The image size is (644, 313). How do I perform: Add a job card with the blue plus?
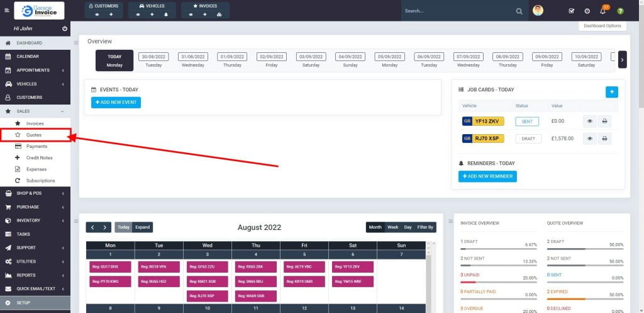(611, 92)
